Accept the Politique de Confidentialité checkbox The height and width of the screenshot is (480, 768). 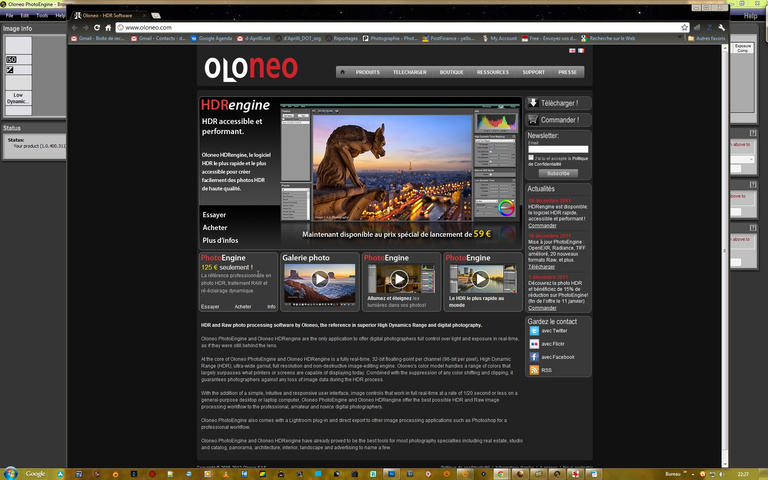[x=530, y=157]
